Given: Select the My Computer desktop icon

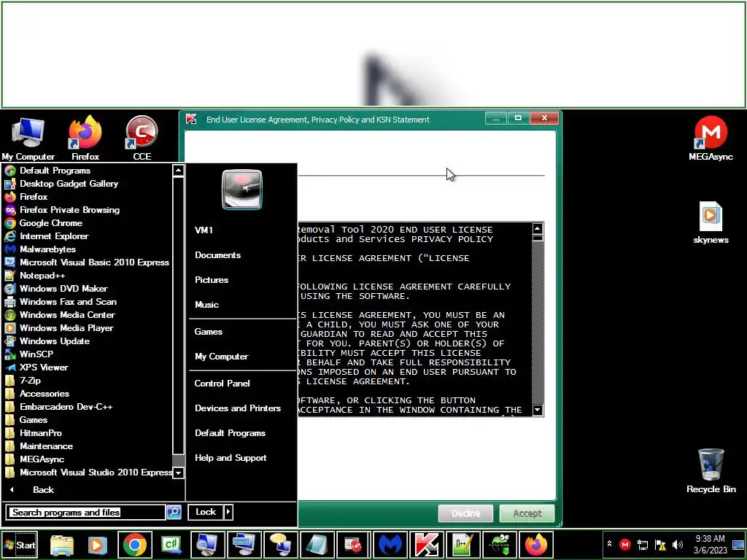Looking at the screenshot, I should coord(28,138).
